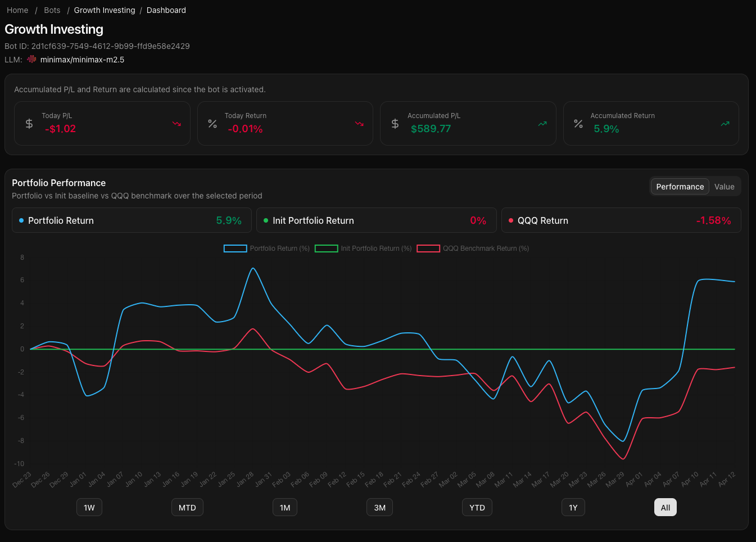Select the Performance view tab
The image size is (756, 542).
click(x=680, y=187)
